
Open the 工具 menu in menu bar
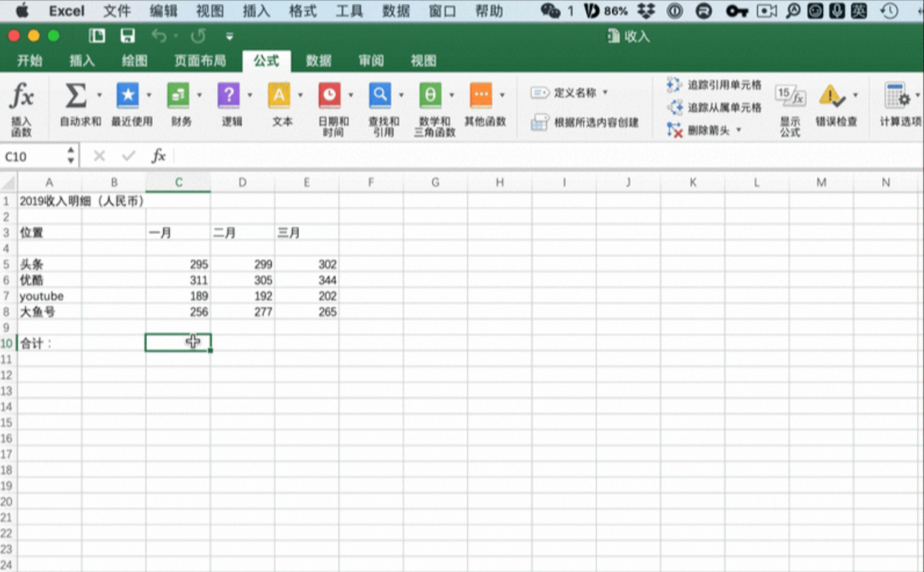349,10
